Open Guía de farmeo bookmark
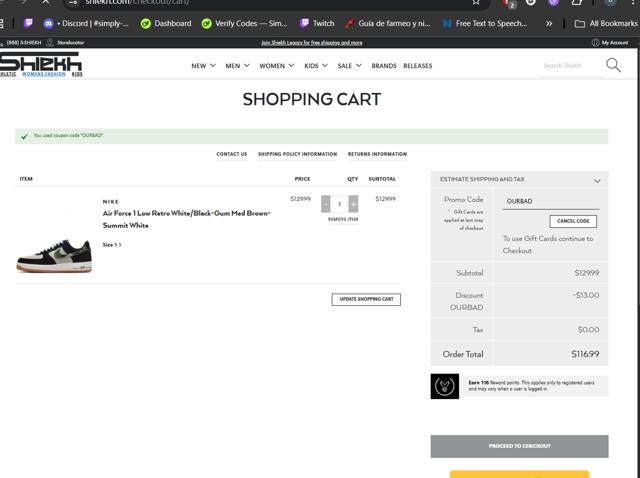 [387, 23]
